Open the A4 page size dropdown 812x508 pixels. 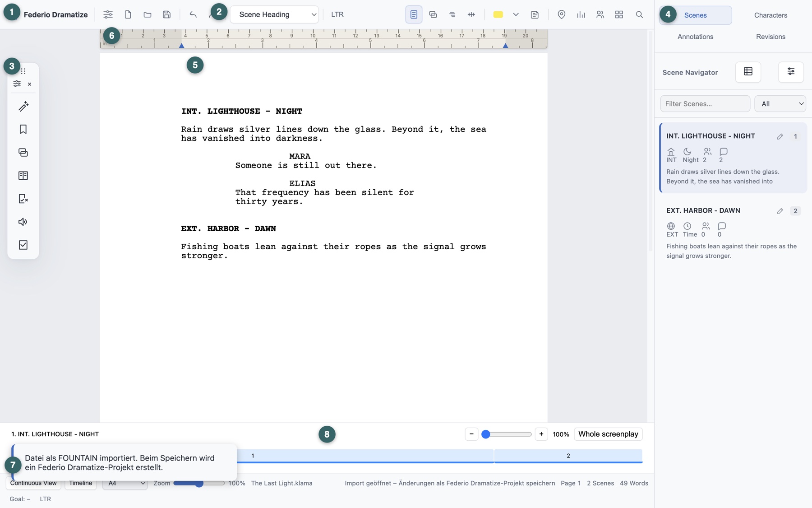coord(125,483)
